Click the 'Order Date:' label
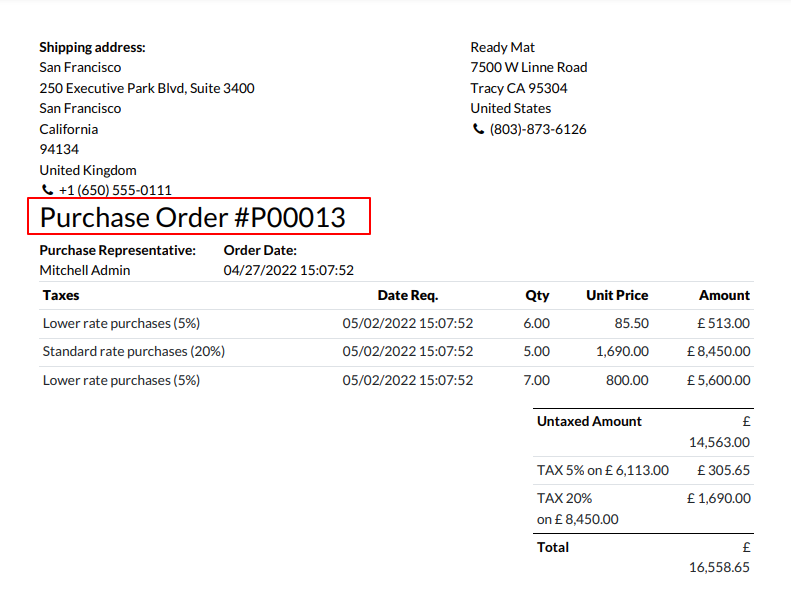The height and width of the screenshot is (606, 791). click(x=260, y=250)
